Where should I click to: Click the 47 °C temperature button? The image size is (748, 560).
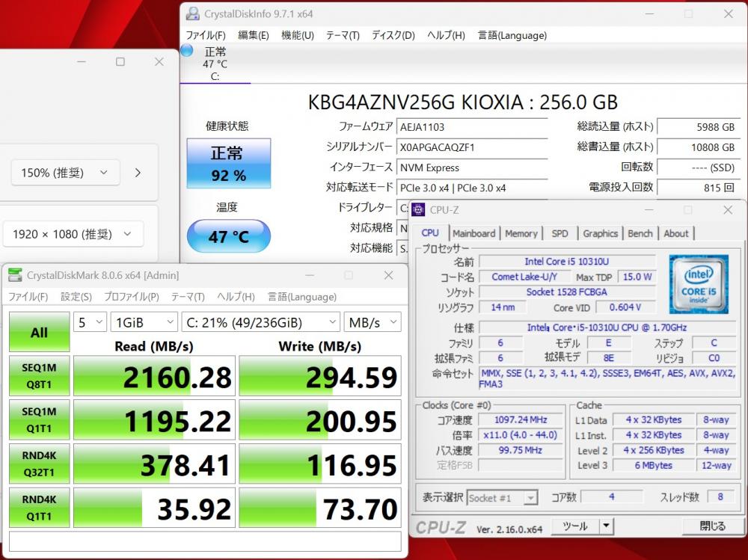pyautogui.click(x=228, y=236)
